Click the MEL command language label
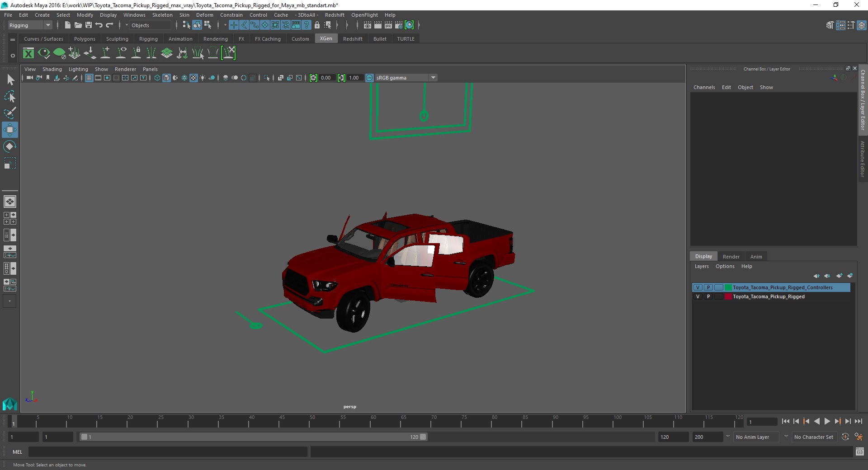Image resolution: width=868 pixels, height=470 pixels. point(17,451)
